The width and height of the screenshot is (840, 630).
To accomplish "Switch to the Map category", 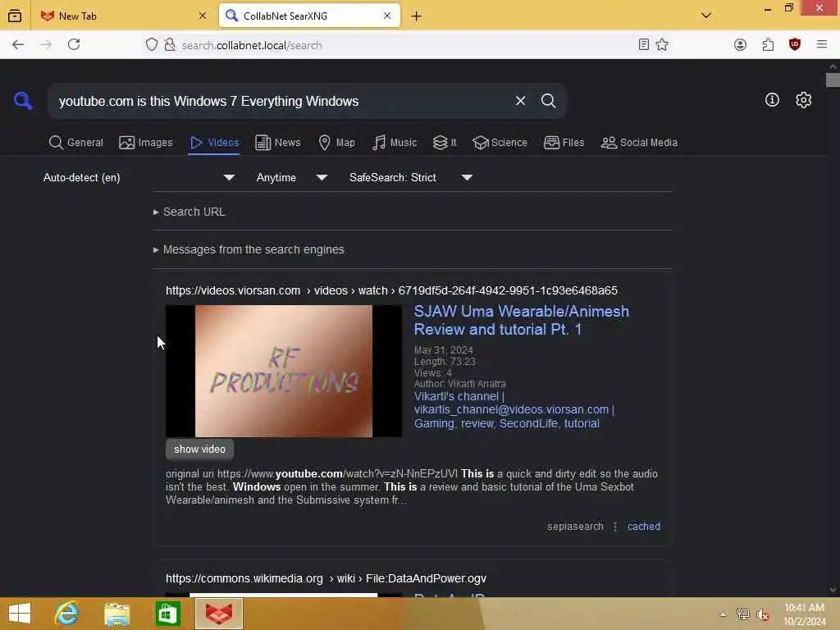I will tap(337, 143).
